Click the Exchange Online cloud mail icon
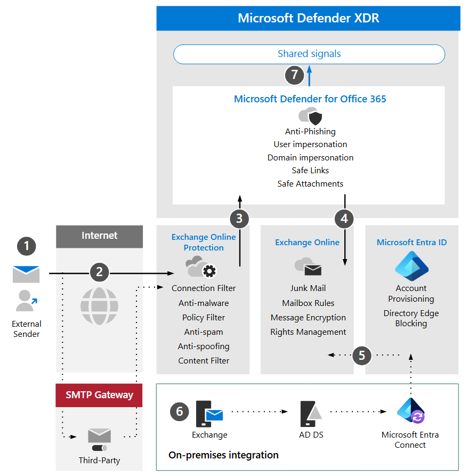This screenshot has width=468, height=476. 308,267
